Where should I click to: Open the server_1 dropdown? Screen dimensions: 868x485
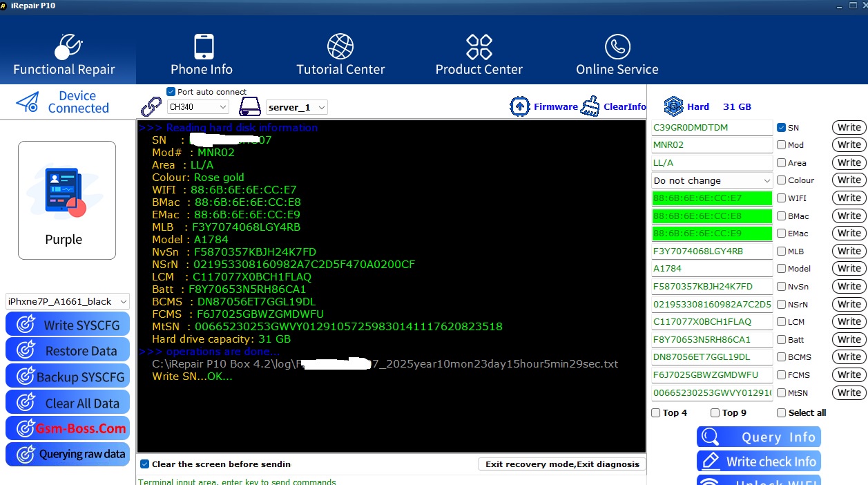[296, 107]
